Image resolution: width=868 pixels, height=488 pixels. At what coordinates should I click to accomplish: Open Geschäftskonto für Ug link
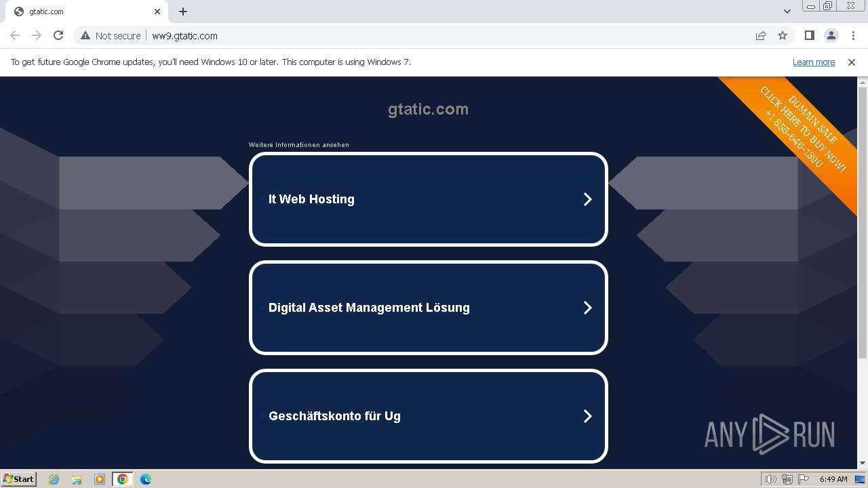(x=429, y=416)
